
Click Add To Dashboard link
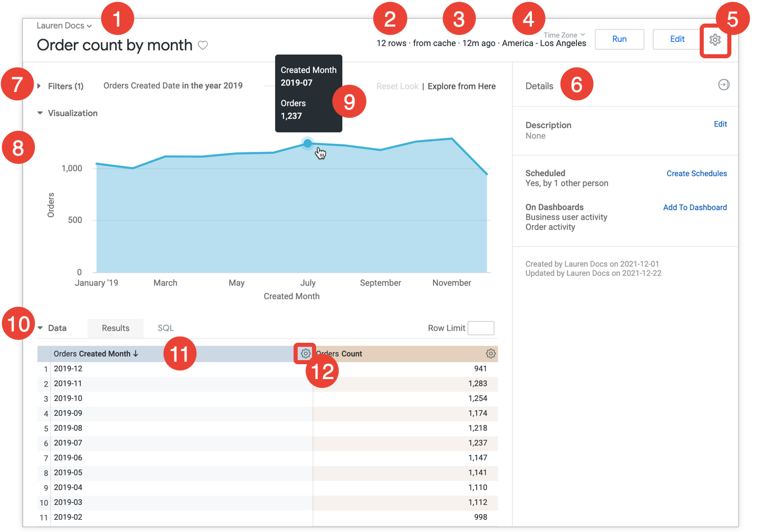pyautogui.click(x=695, y=207)
